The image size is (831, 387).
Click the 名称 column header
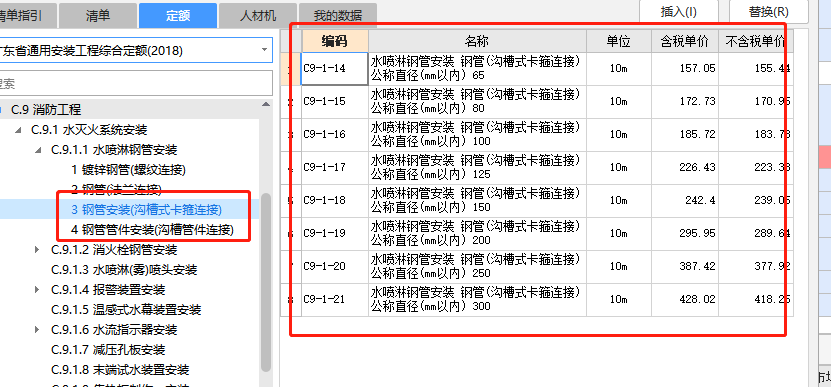pos(477,41)
